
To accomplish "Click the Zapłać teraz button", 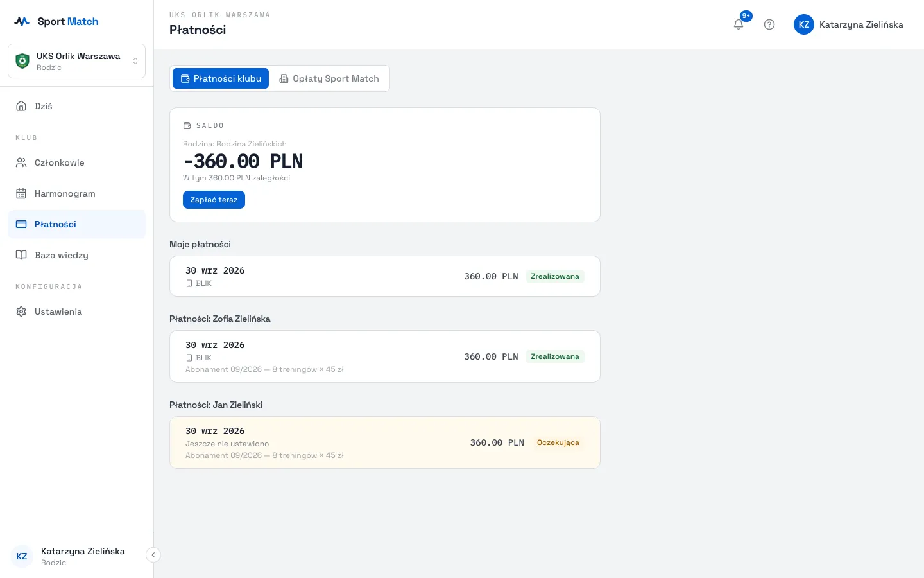I will click(x=214, y=200).
